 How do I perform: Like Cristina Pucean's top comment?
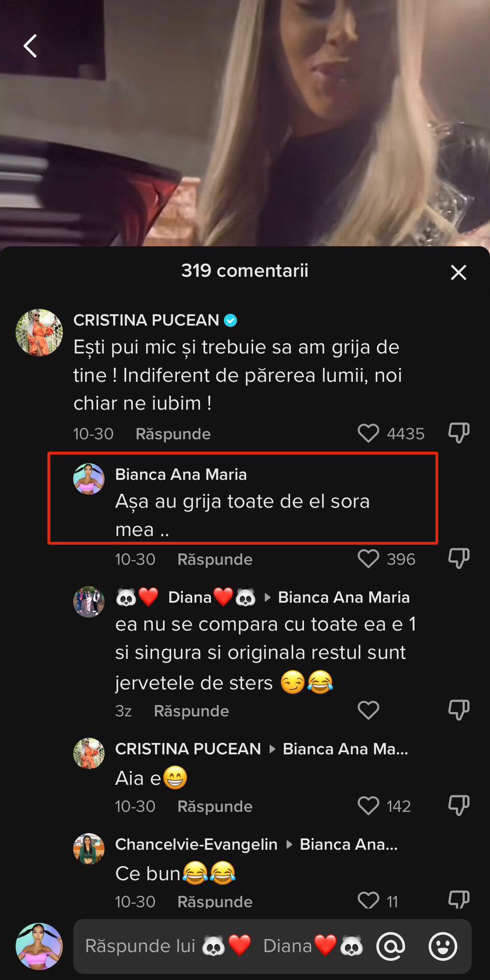point(368,433)
